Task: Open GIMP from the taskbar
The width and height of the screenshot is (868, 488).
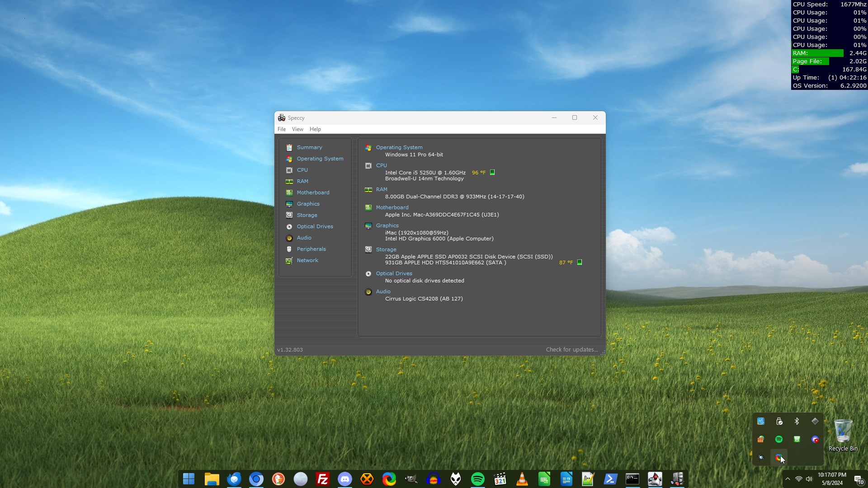Action: click(x=411, y=479)
